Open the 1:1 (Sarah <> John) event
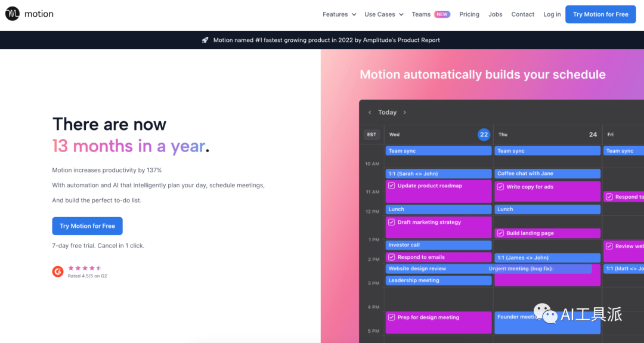The width and height of the screenshot is (644, 343). pos(438,174)
